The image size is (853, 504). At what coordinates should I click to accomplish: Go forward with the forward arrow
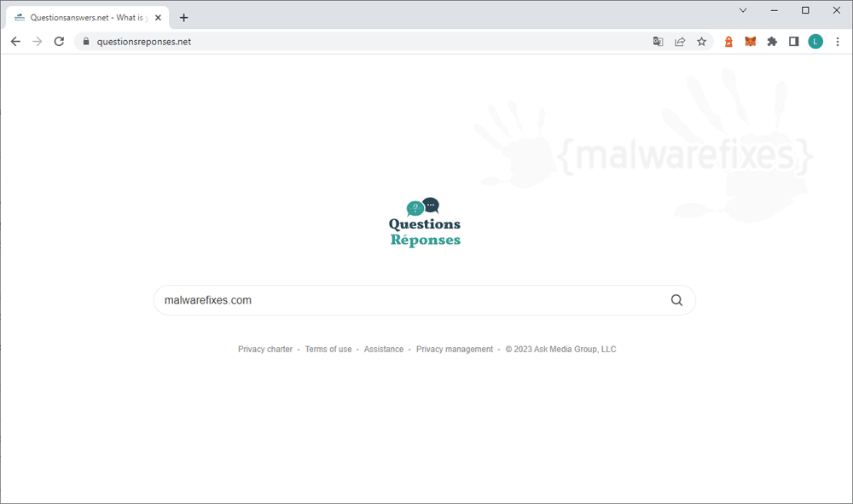[37, 41]
